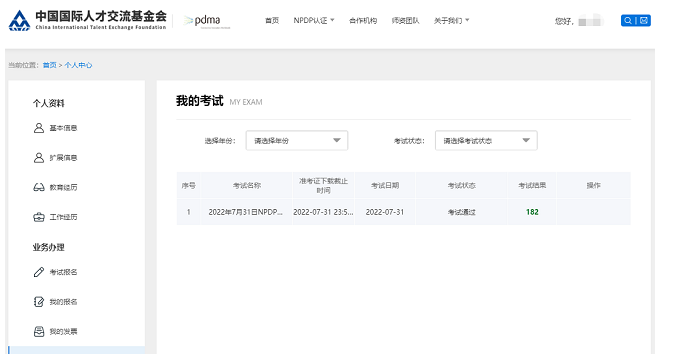Open 师资团队 navigation item
The height and width of the screenshot is (364, 673).
tap(405, 21)
